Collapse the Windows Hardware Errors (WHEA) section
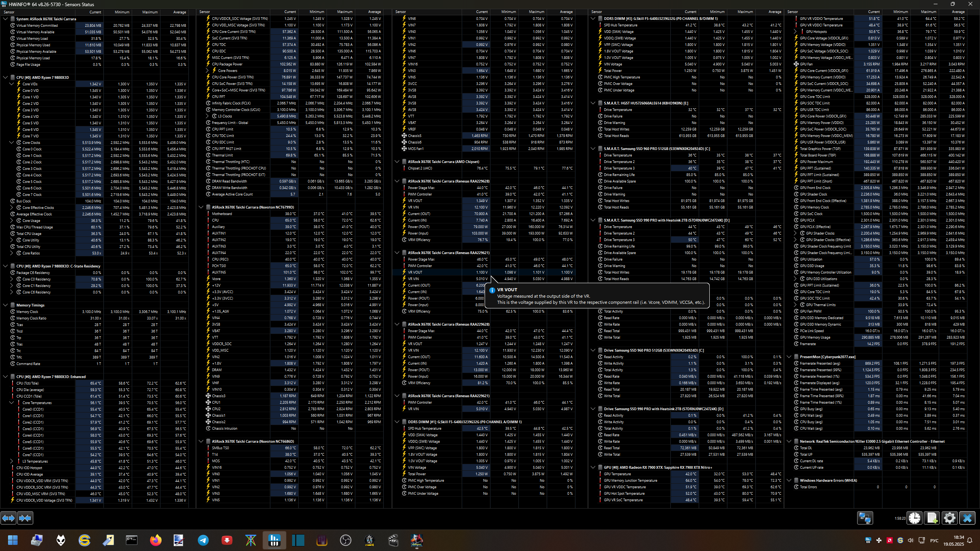Viewport: 980px width, 551px height. coord(789,481)
